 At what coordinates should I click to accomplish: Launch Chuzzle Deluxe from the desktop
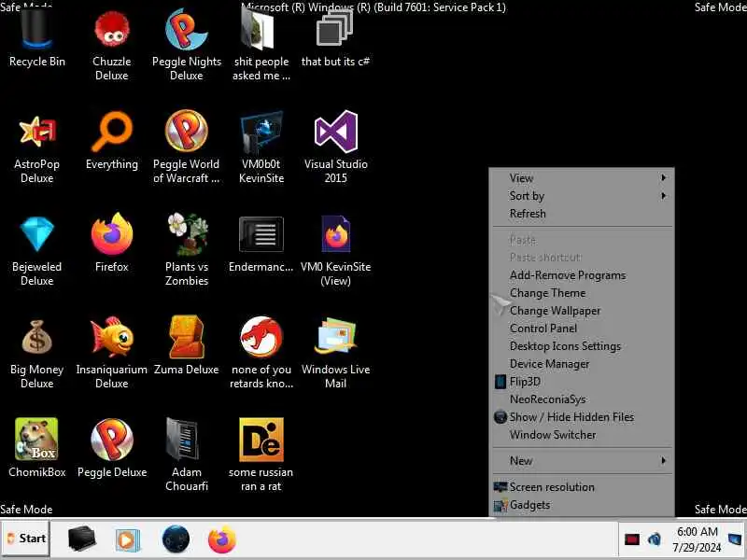pos(111,45)
